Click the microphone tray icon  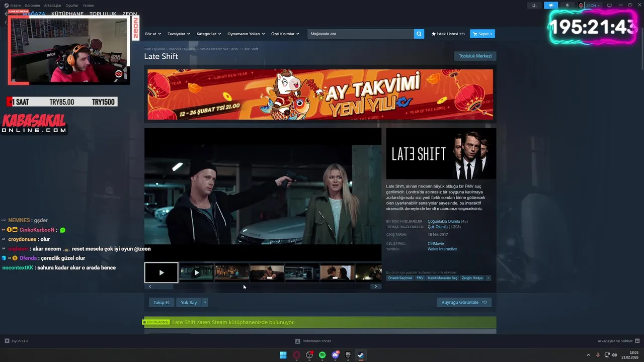[598, 355]
